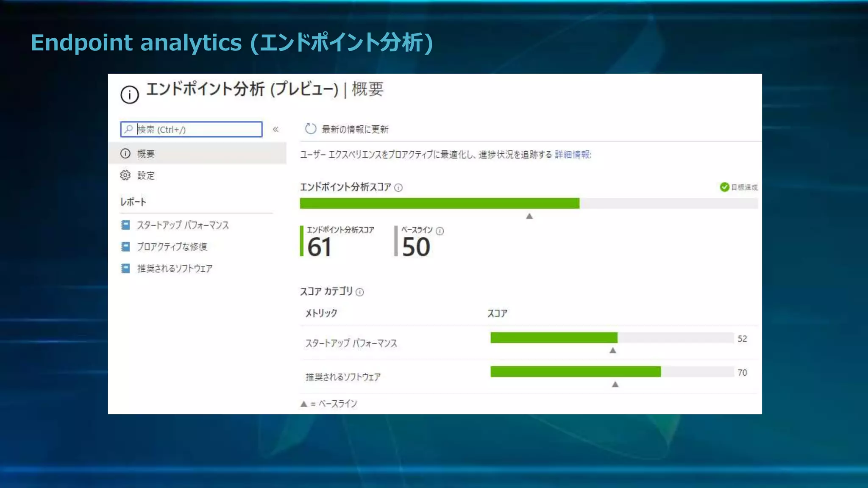This screenshot has width=868, height=488.
Task: Click the スタートアップ パフォーマンス metric row
Action: (x=351, y=343)
